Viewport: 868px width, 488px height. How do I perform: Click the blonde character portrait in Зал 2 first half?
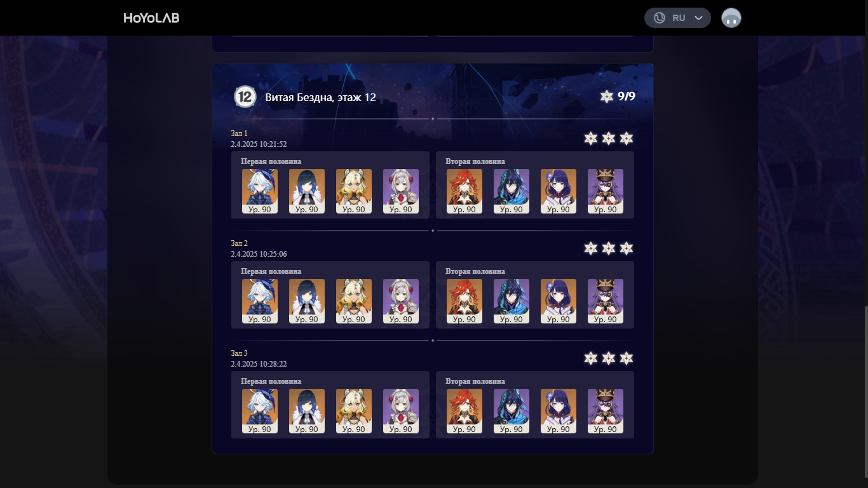(354, 301)
